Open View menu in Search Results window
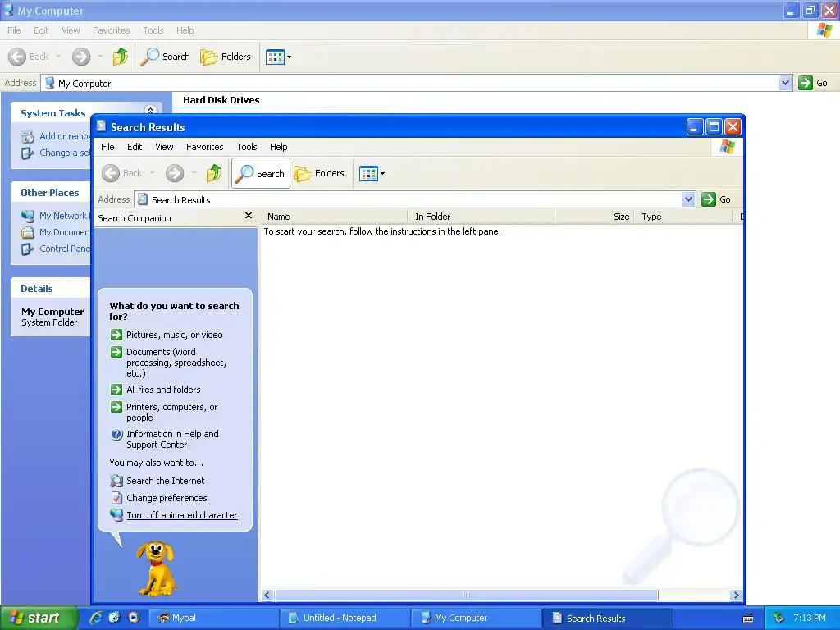This screenshot has width=840, height=630. point(164,147)
